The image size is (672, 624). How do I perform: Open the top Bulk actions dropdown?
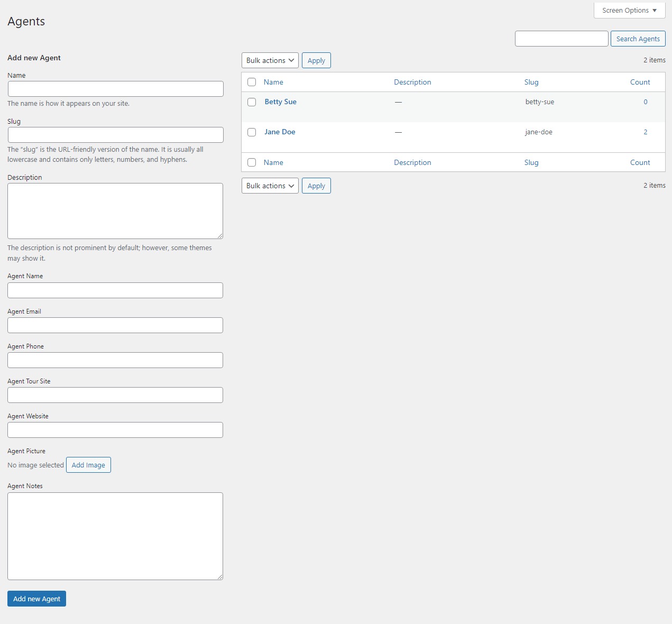(270, 60)
